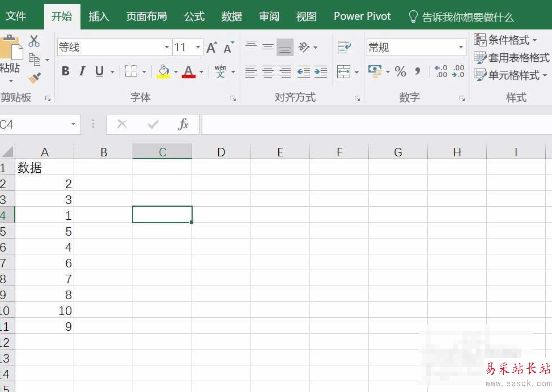Open the font size 11 dropdown
552x392 pixels.
point(198,47)
